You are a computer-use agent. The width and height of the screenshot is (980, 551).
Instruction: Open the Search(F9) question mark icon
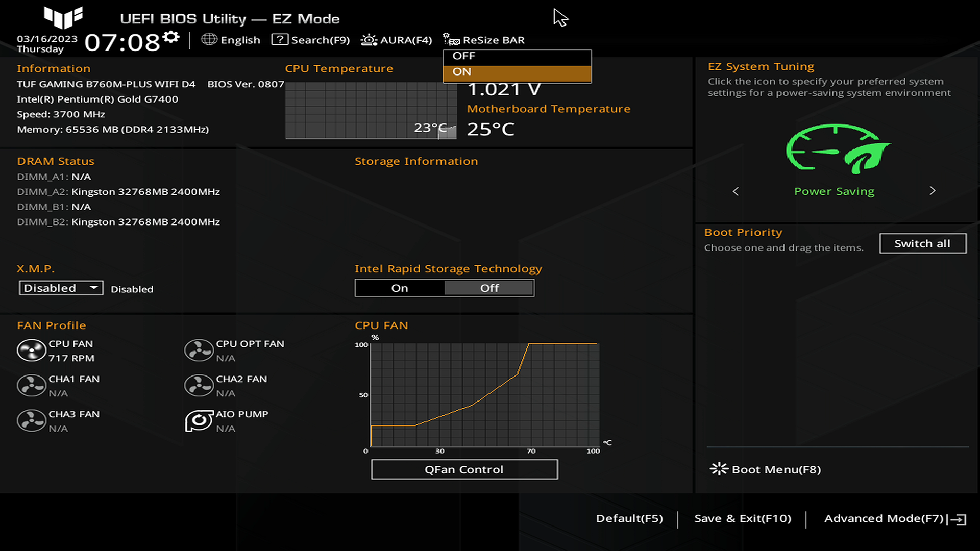[279, 39]
